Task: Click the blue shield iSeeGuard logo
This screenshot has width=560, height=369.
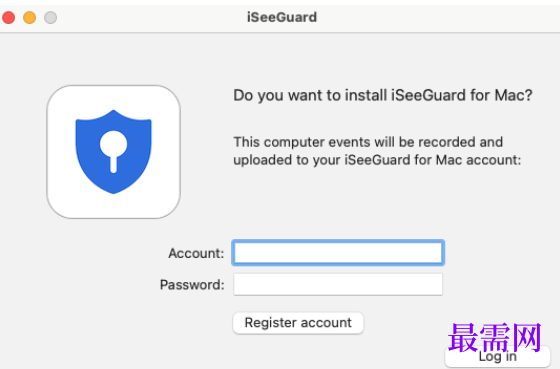Action: (x=113, y=151)
